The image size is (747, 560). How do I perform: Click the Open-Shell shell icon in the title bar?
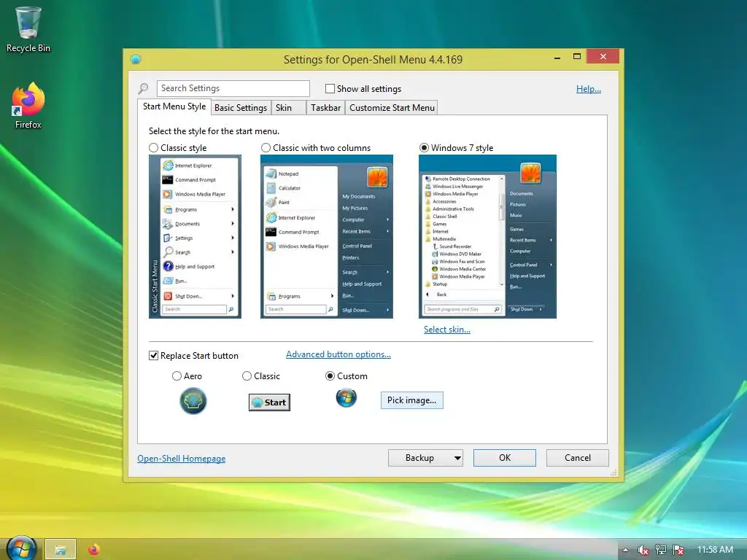coord(136,59)
